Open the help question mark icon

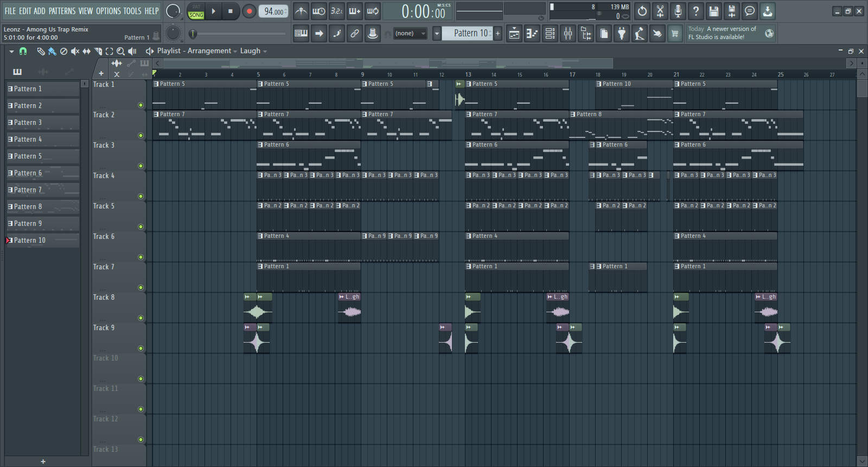coord(696,11)
